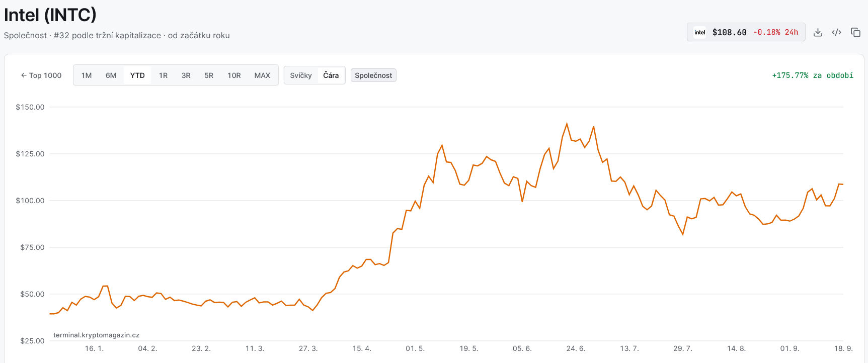Click the +175.77% za období label
Viewport: 868px width, 363px height.
813,75
